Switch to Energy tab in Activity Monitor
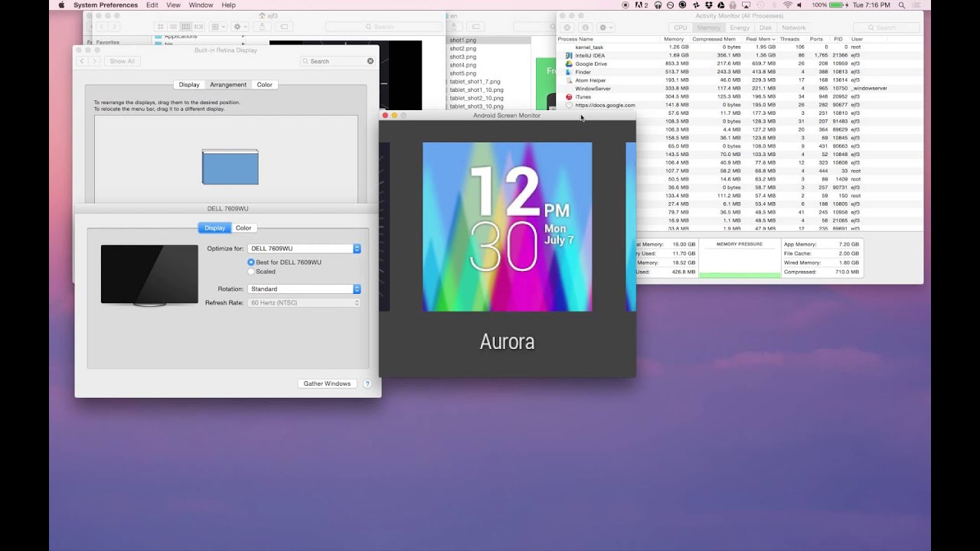The height and width of the screenshot is (551, 980). pos(740,28)
